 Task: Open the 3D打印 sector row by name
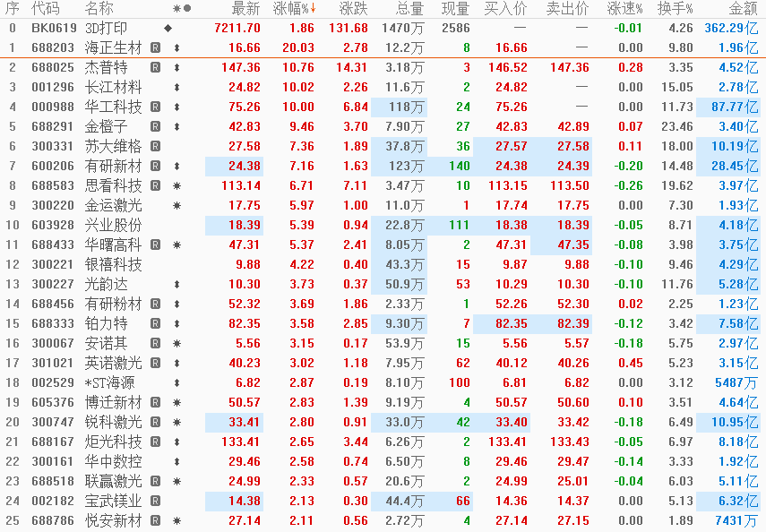click(106, 29)
